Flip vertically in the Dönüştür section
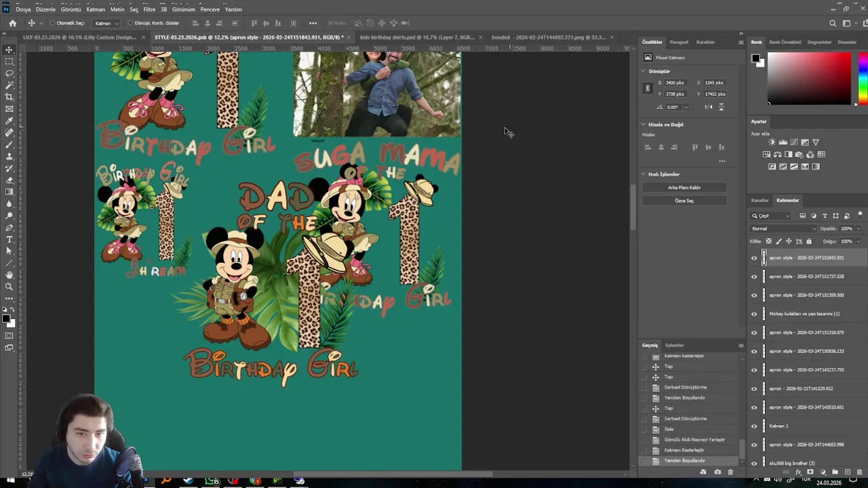This screenshot has height=488, width=868. (721, 107)
